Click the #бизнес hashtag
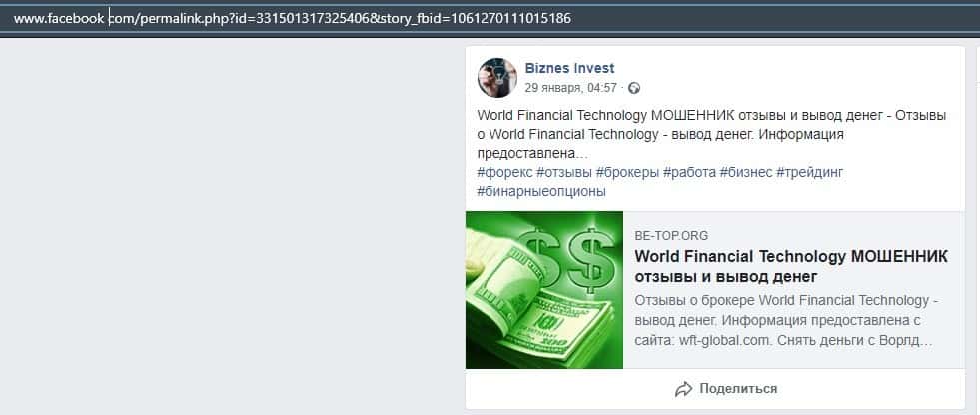Screen dimensions: 980x415 click(746, 172)
